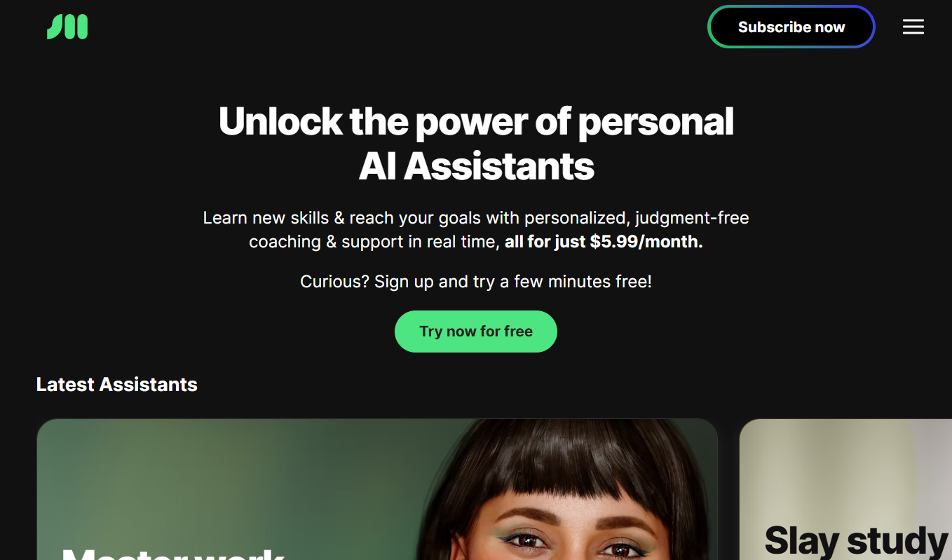Click the "Unlock the power of personal" headline
952x560 pixels.
[476, 121]
